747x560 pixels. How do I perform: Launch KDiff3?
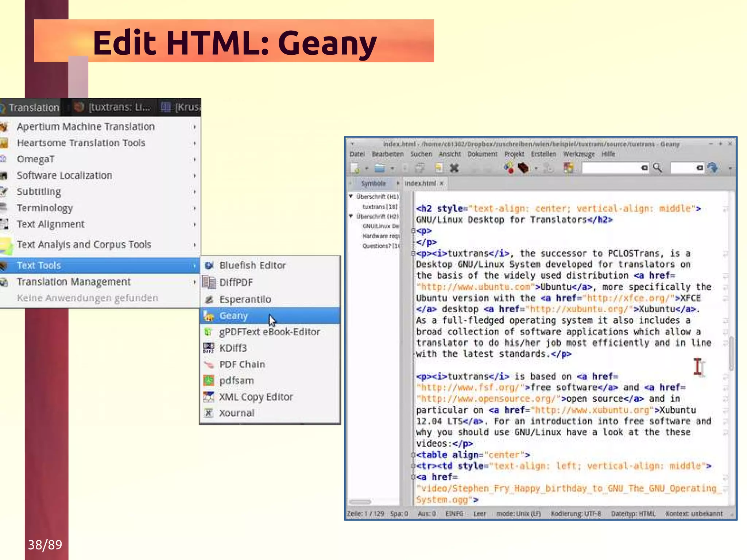pyautogui.click(x=270, y=348)
